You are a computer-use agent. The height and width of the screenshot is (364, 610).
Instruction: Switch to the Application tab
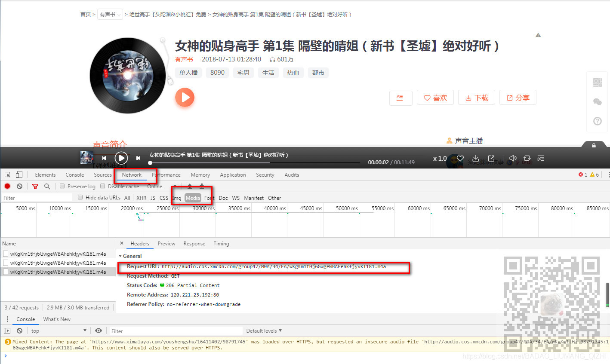tap(233, 175)
